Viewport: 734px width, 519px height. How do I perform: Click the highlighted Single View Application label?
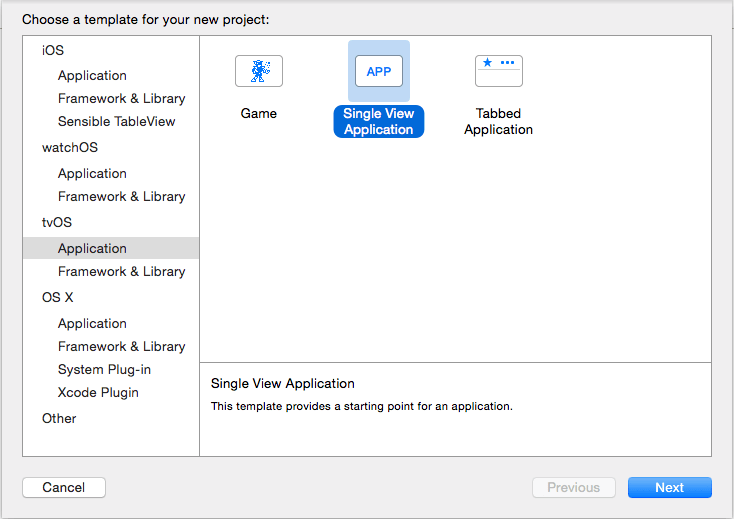pyautogui.click(x=379, y=121)
